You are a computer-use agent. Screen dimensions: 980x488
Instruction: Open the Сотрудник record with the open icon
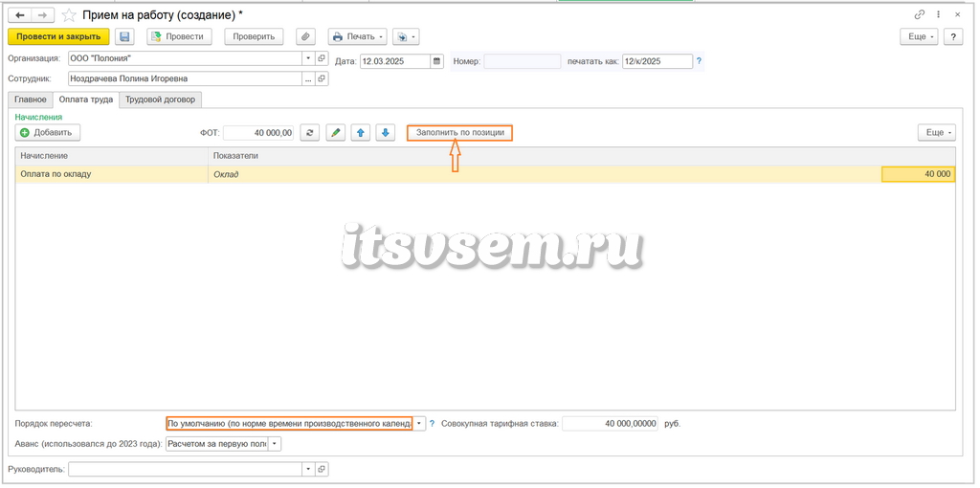(x=322, y=78)
